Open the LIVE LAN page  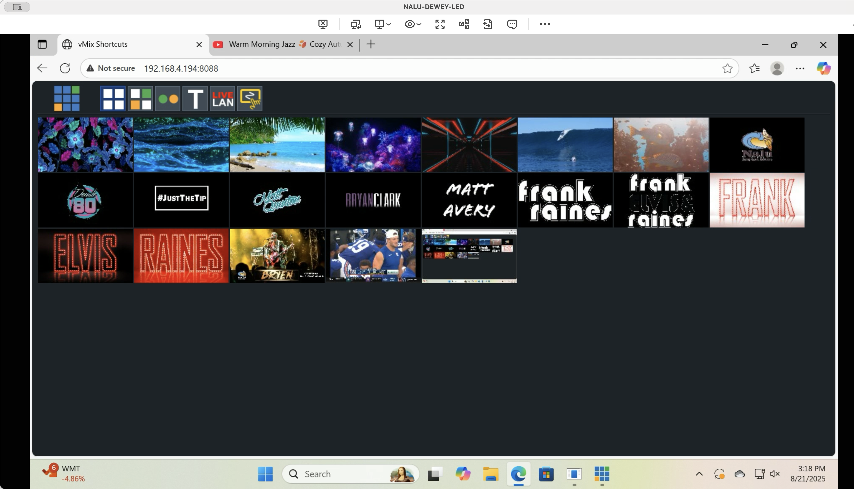[x=222, y=99]
